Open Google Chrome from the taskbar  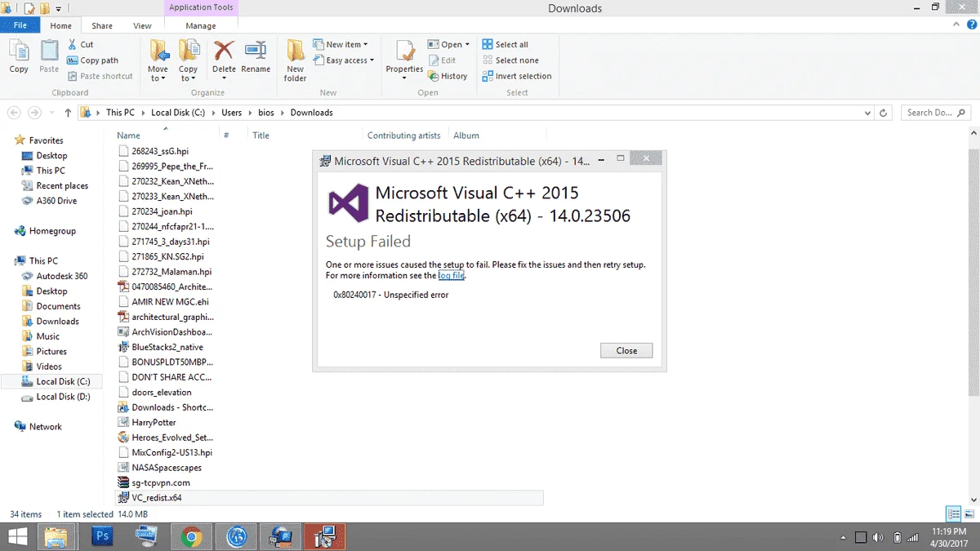[x=192, y=536]
